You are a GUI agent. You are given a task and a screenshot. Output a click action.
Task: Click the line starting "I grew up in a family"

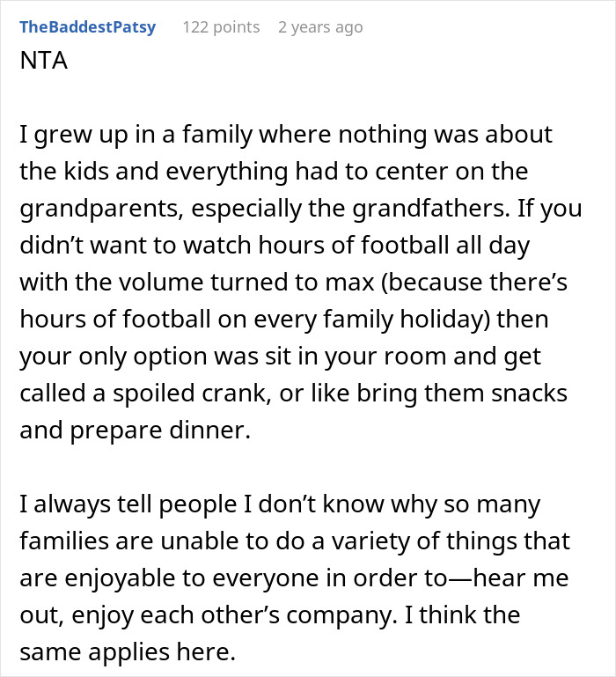(286, 136)
